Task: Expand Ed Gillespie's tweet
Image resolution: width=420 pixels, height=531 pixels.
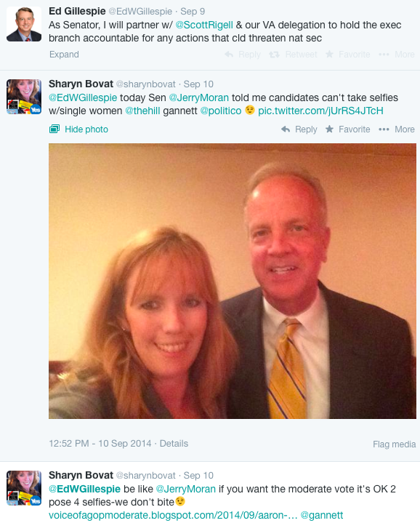Action: [64, 55]
